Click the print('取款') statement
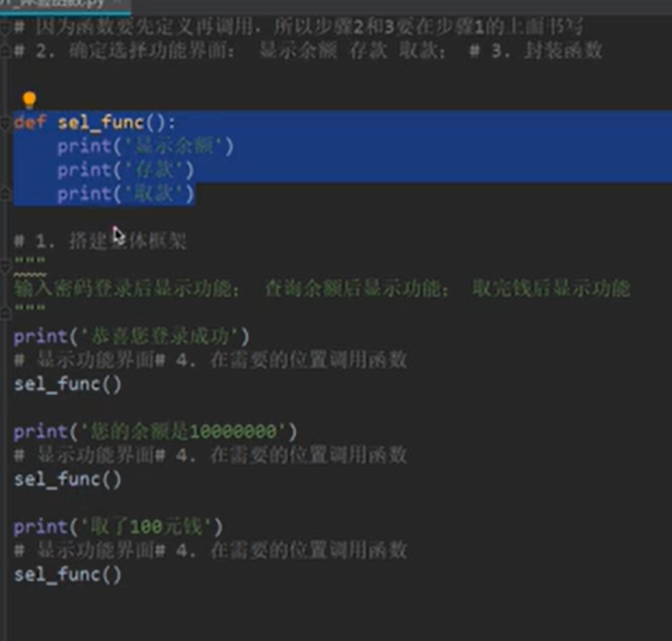The width and height of the screenshot is (672, 641). point(126,194)
